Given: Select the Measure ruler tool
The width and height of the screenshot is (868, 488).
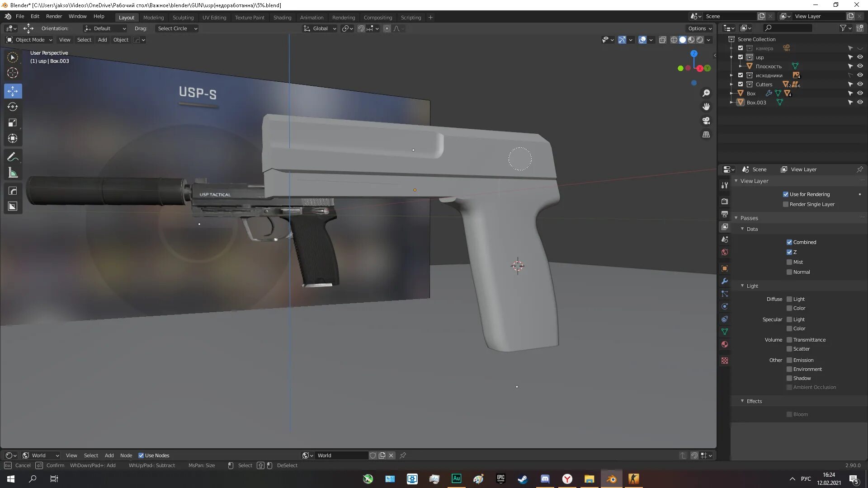Looking at the screenshot, I should tap(13, 173).
